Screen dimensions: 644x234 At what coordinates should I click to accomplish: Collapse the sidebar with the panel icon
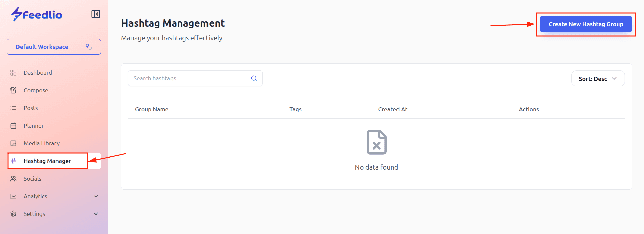point(96,14)
